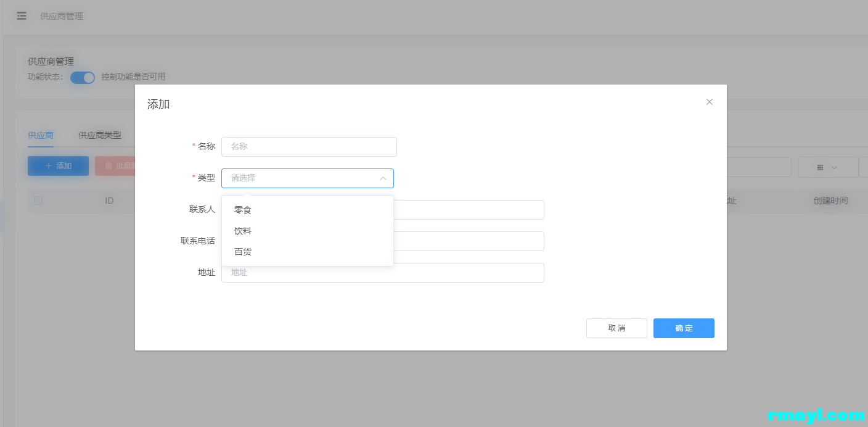Click the 取消 button
The image size is (868, 427).
point(616,328)
